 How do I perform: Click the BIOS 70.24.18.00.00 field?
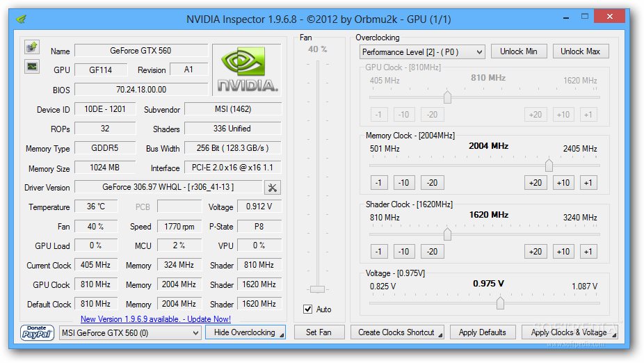[141, 90]
